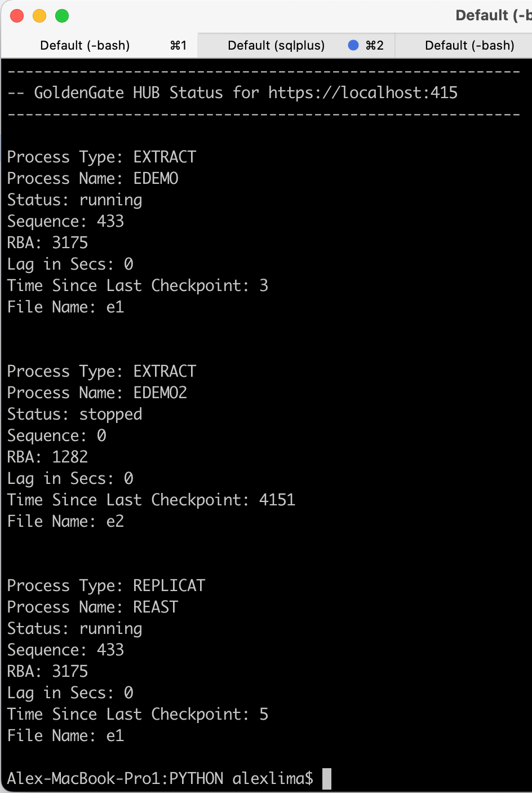Click the ⌘1 shortcut label on first tab
The image size is (532, 793).
[178, 46]
